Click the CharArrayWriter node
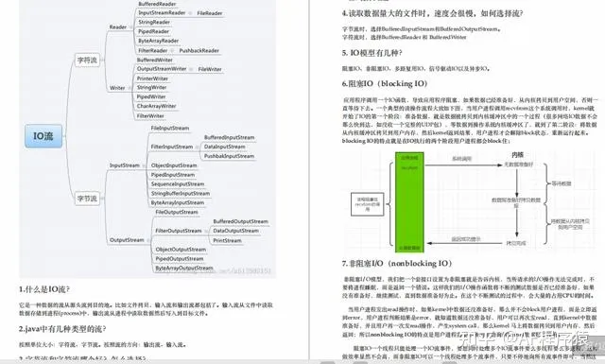 (x=156, y=106)
